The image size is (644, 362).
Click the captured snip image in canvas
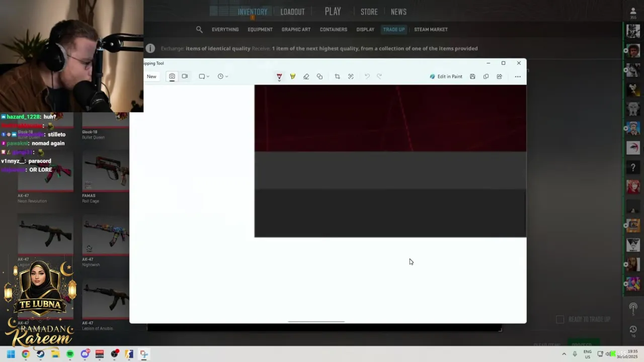(x=390, y=161)
